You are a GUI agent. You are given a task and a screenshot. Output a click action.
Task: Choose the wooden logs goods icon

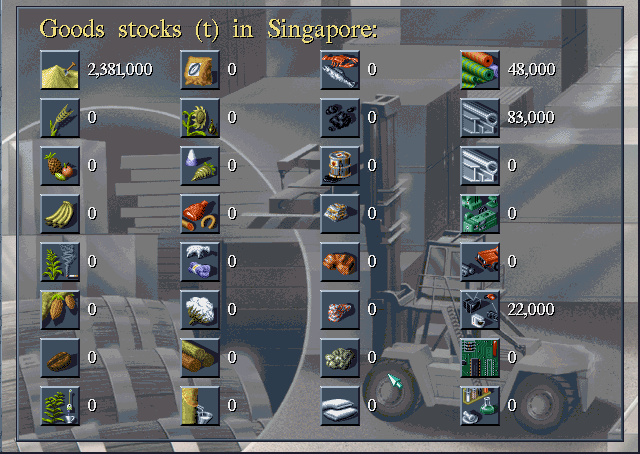tap(200, 358)
